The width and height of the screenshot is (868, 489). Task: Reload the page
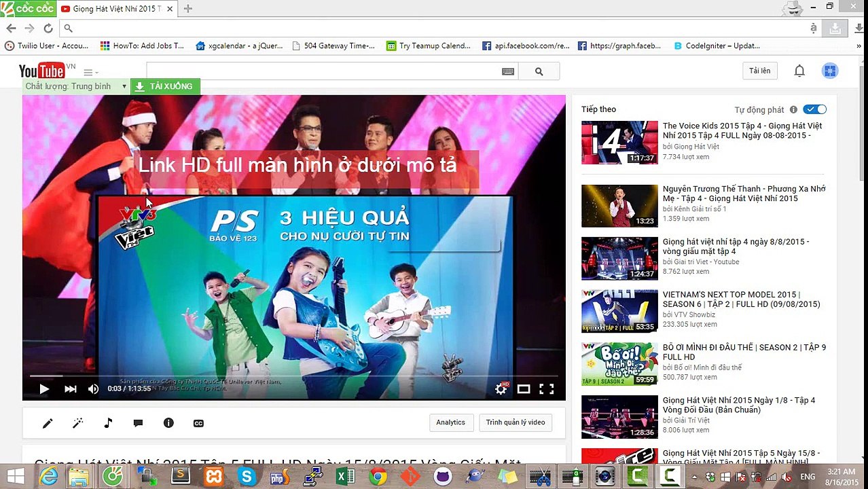tap(48, 28)
